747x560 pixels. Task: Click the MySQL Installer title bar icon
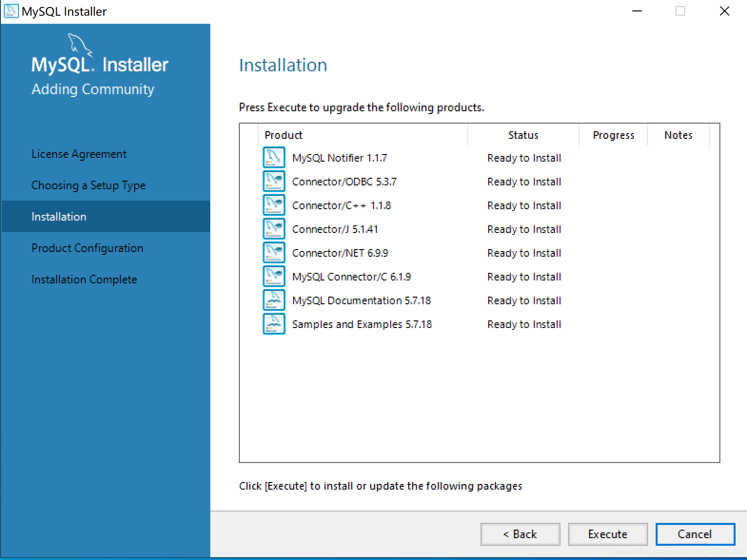click(11, 11)
